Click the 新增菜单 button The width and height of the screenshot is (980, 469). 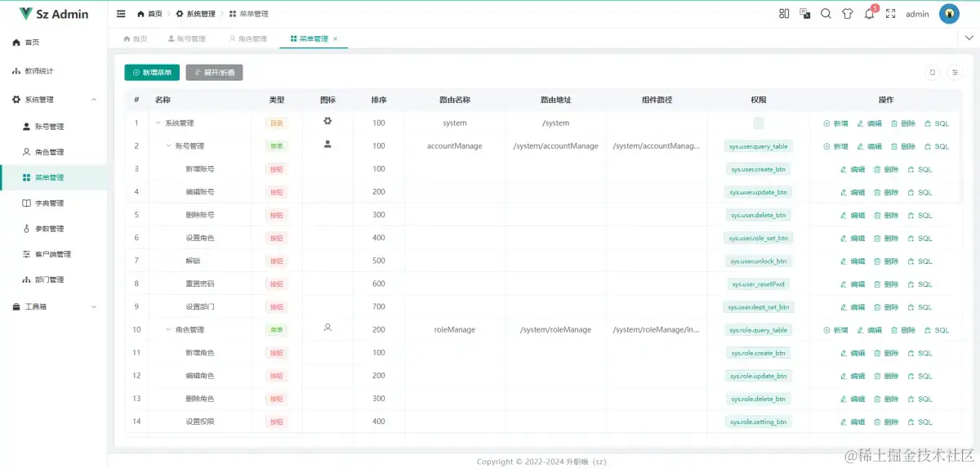[152, 73]
